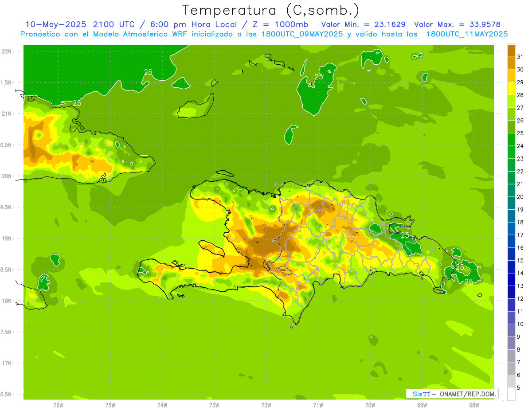Click "Pronóstico con el Modelo Atmósferico WRF" text

click(x=104, y=34)
